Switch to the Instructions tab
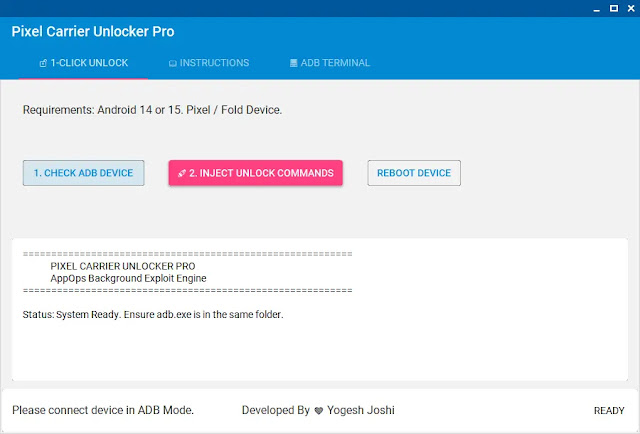640x434 pixels. click(x=209, y=63)
